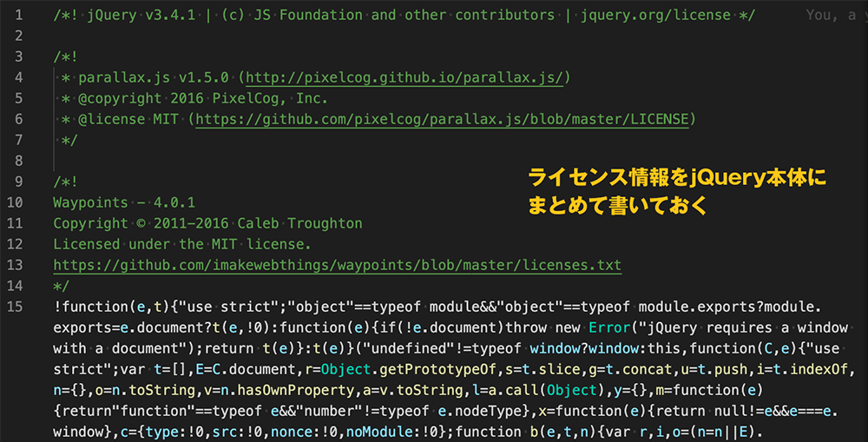Click 'hasOwnProperty' in the minified code
The height and width of the screenshot is (442, 868).
pos(296,391)
